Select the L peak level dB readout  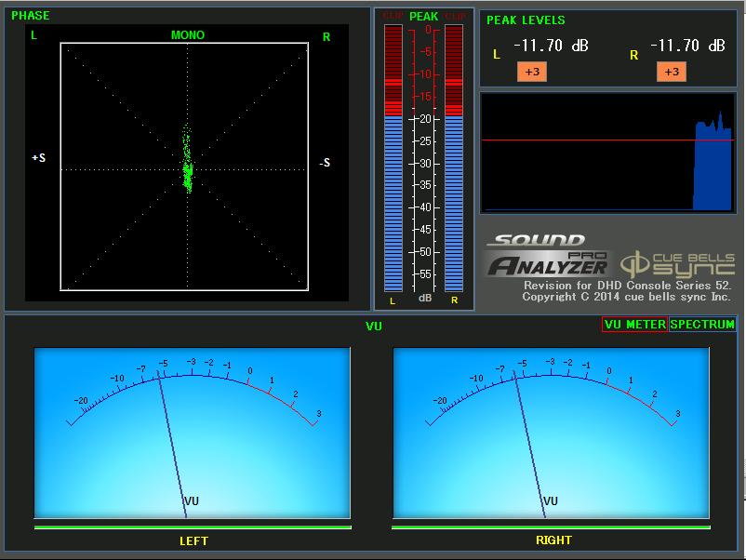[549, 45]
